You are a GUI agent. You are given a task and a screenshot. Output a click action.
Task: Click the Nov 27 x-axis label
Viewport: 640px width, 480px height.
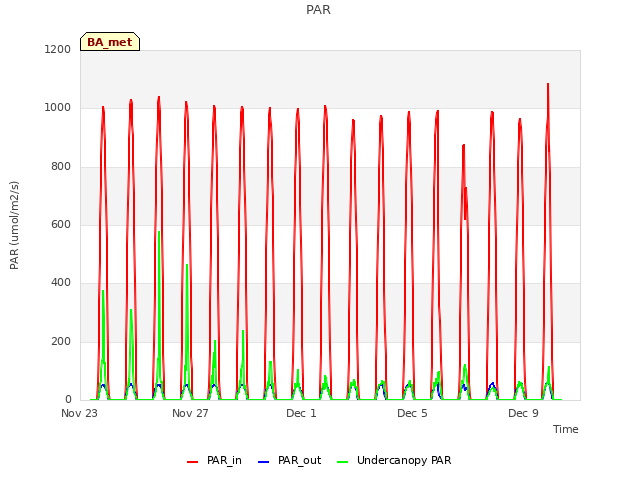(x=190, y=413)
